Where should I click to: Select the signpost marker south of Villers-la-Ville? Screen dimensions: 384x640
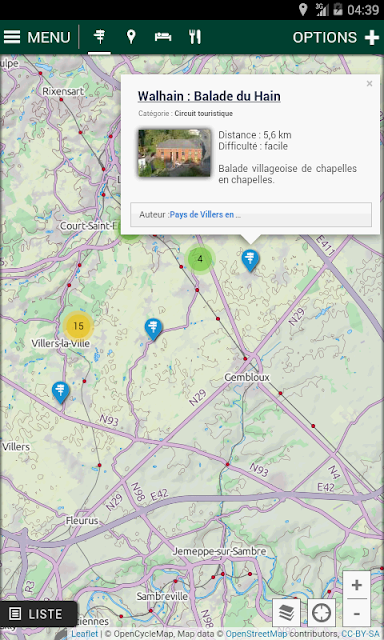[x=61, y=392]
